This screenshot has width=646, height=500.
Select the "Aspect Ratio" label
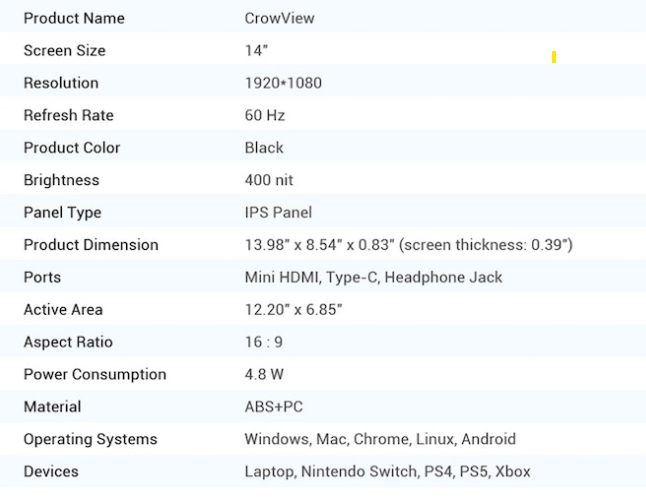click(x=68, y=342)
